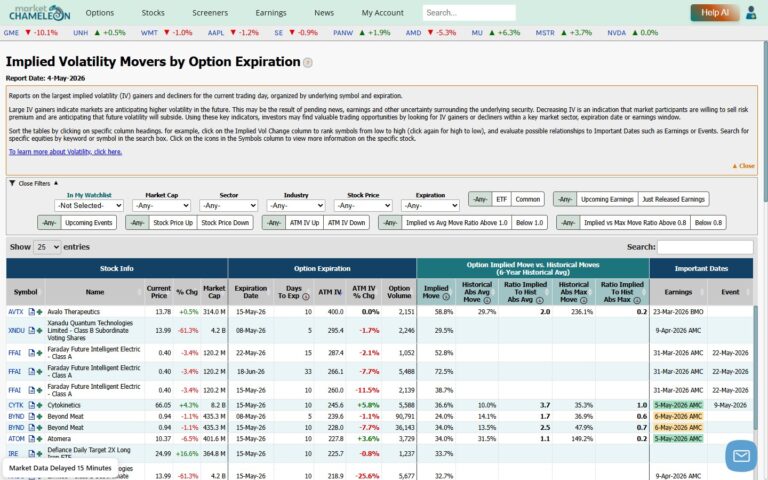The image size is (768, 480).
Task: Change the Show entries count dropdown
Action: coord(47,247)
